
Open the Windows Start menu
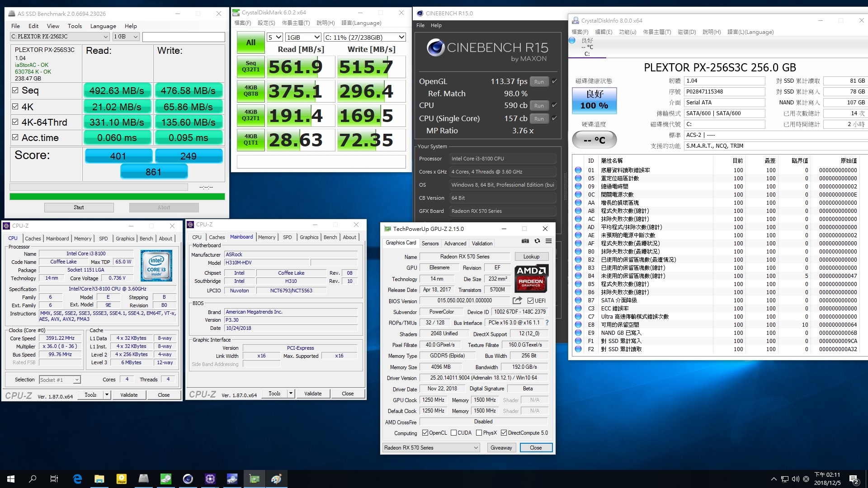coord(11,479)
